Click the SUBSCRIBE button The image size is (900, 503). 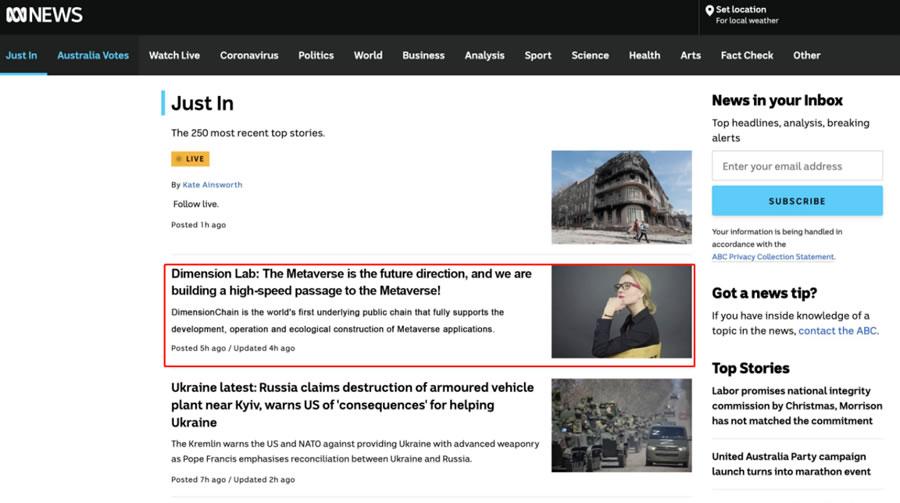[x=797, y=201]
